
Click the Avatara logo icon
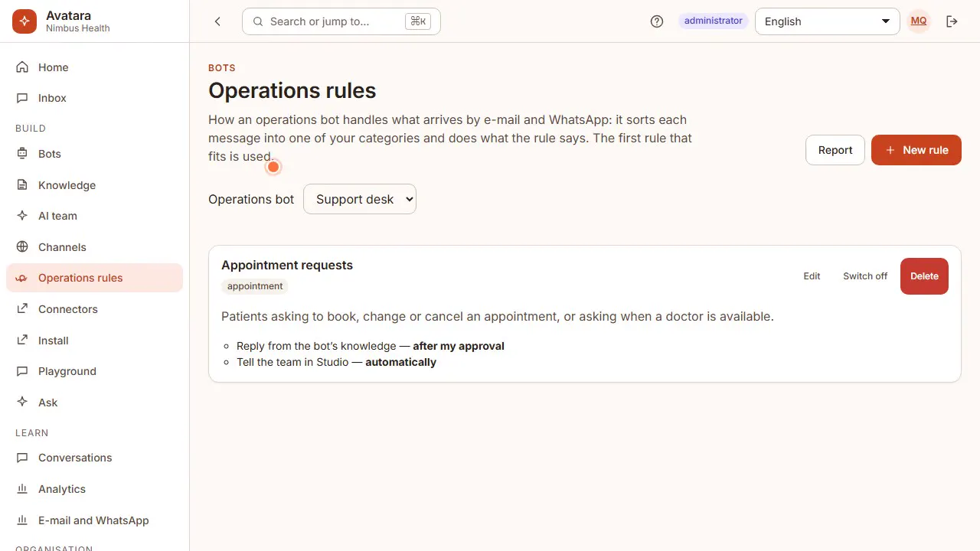pos(24,21)
